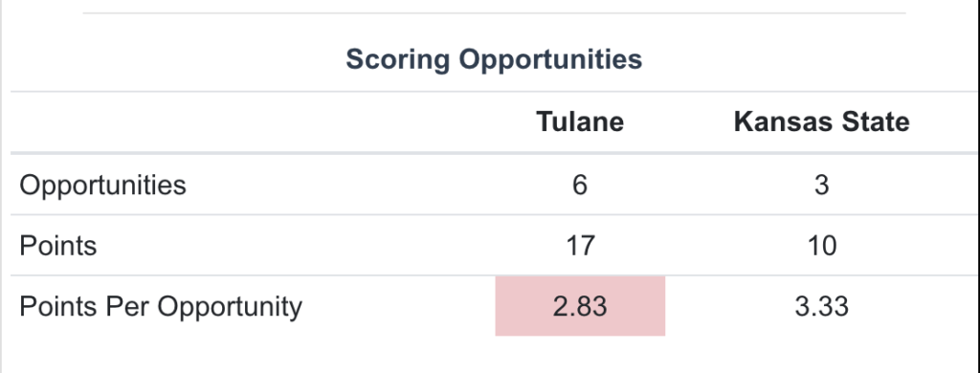
Task: Select Tulane's points value of 17
Action: [580, 246]
